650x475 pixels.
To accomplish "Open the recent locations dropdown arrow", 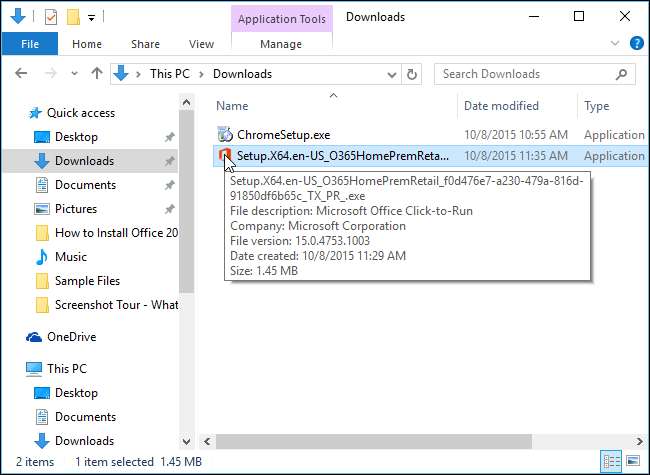I will [73, 74].
